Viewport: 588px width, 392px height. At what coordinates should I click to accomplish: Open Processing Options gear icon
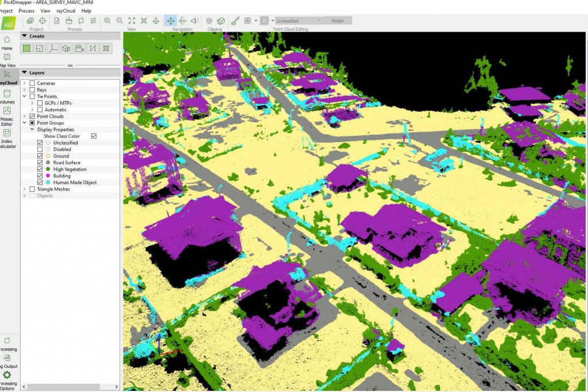click(x=7, y=375)
